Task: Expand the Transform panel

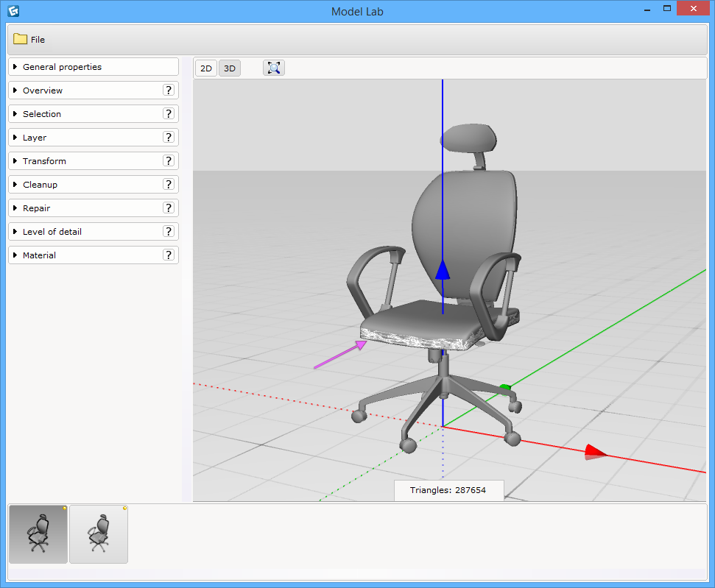Action: (x=94, y=161)
